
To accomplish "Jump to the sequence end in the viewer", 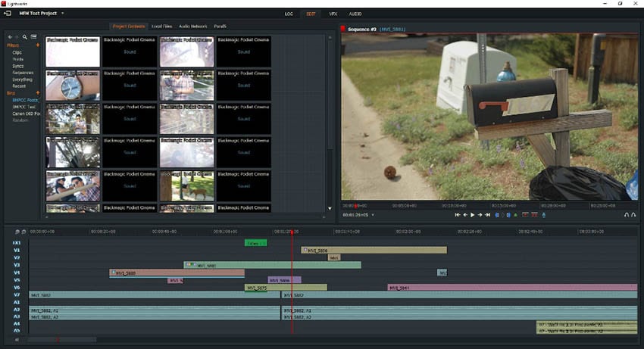I will (487, 215).
